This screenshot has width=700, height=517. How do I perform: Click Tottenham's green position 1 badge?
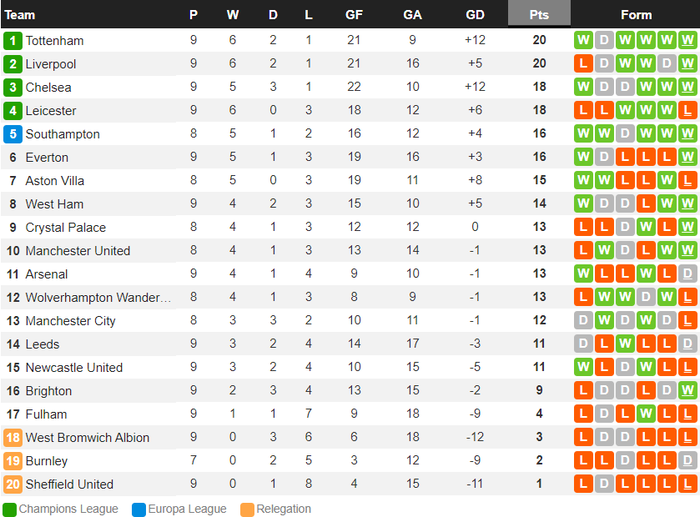tap(13, 41)
